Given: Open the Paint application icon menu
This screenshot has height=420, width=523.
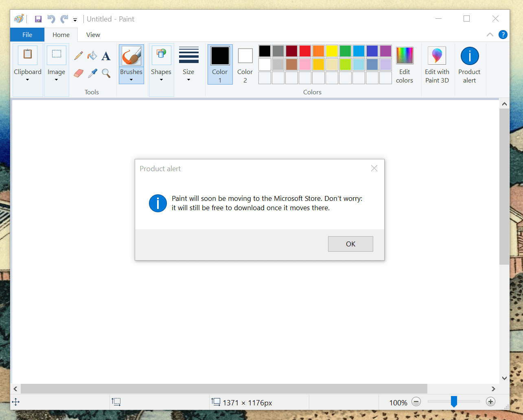Looking at the screenshot, I should pos(19,19).
